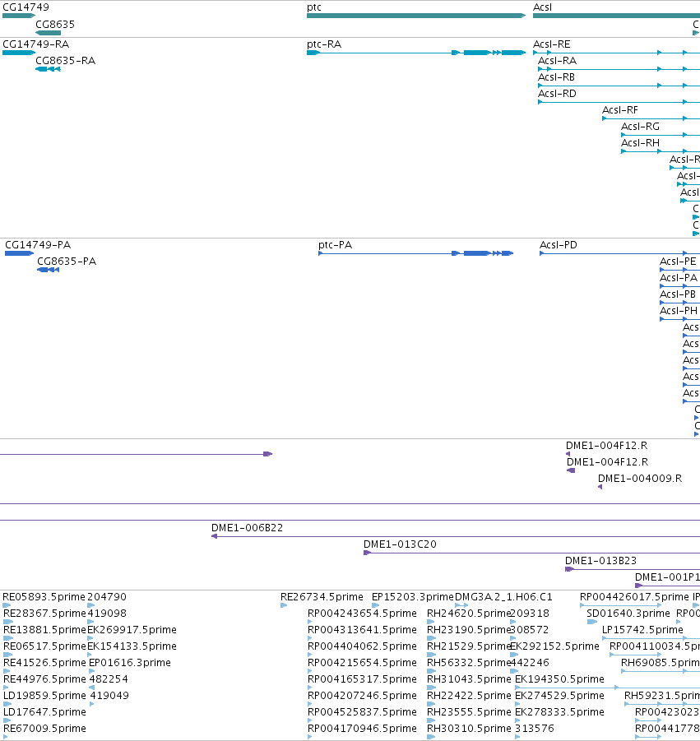Open the RP004404062.5prime EST label
Screen dimensions: 700x741
pyautogui.click(x=362, y=646)
